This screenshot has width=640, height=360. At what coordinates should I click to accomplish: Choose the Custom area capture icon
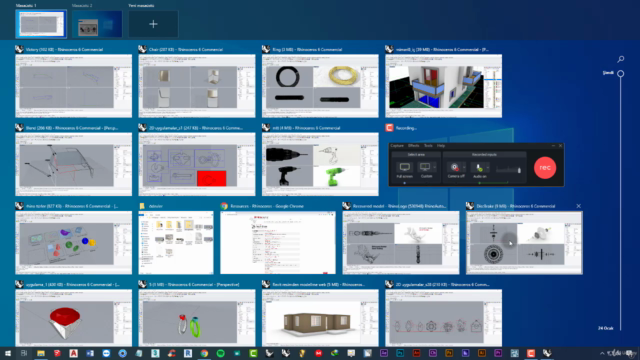(425, 167)
